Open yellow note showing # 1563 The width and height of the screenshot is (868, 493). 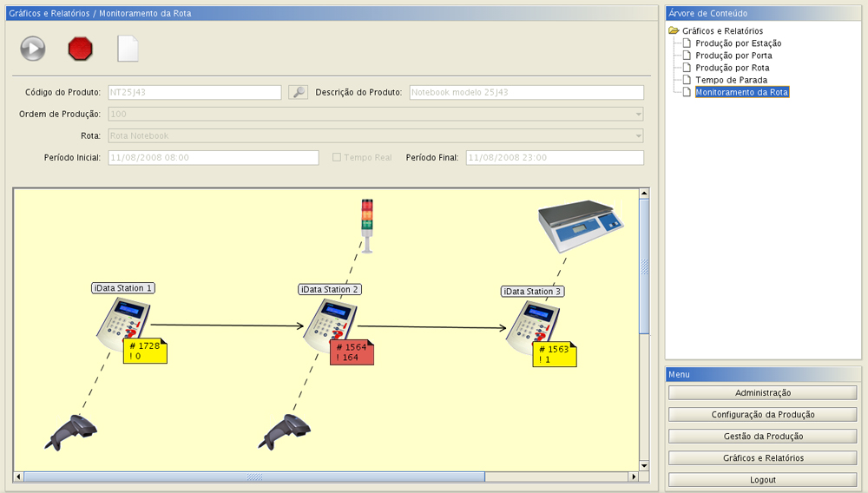[x=555, y=354]
